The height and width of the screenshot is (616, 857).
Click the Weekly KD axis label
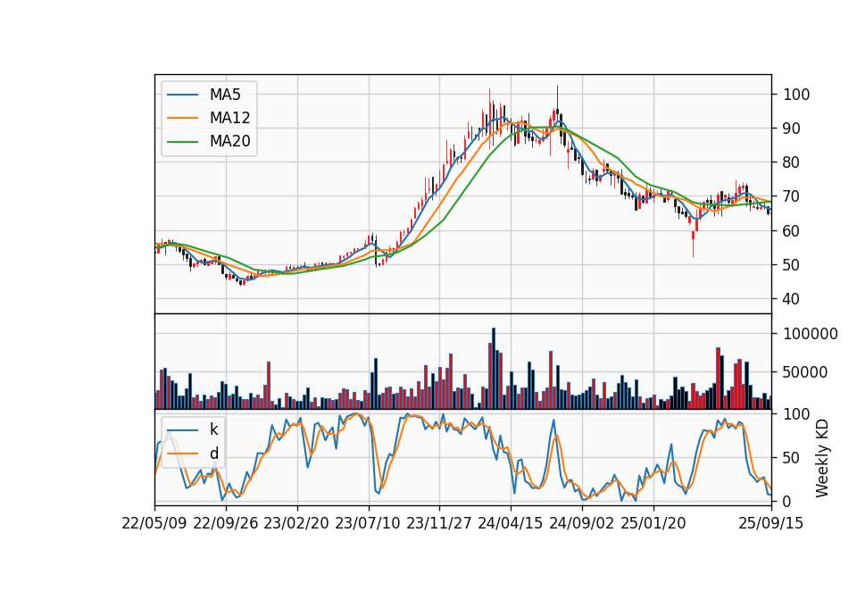[821, 458]
